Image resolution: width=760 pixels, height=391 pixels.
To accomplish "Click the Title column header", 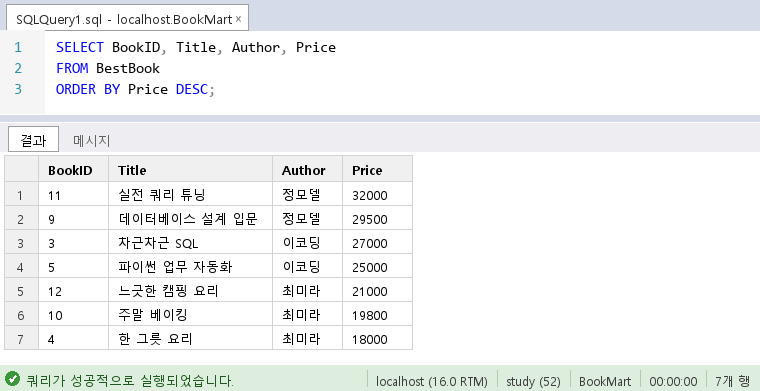I will coord(190,169).
